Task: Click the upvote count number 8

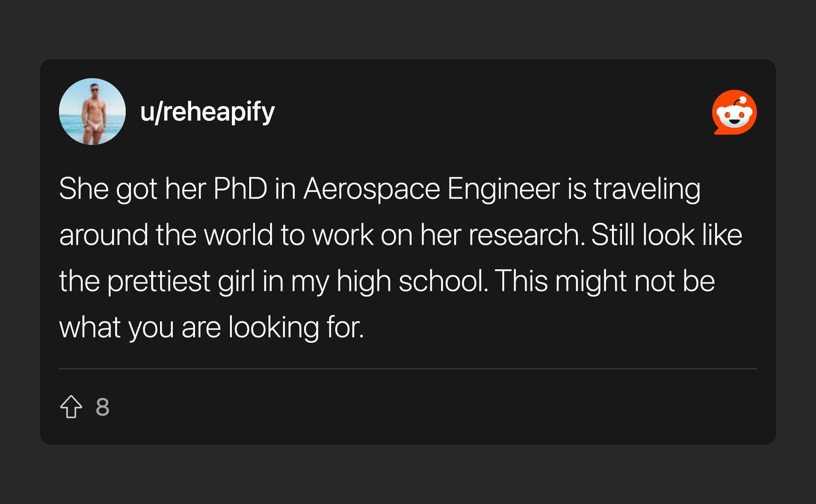Action: coord(103,407)
